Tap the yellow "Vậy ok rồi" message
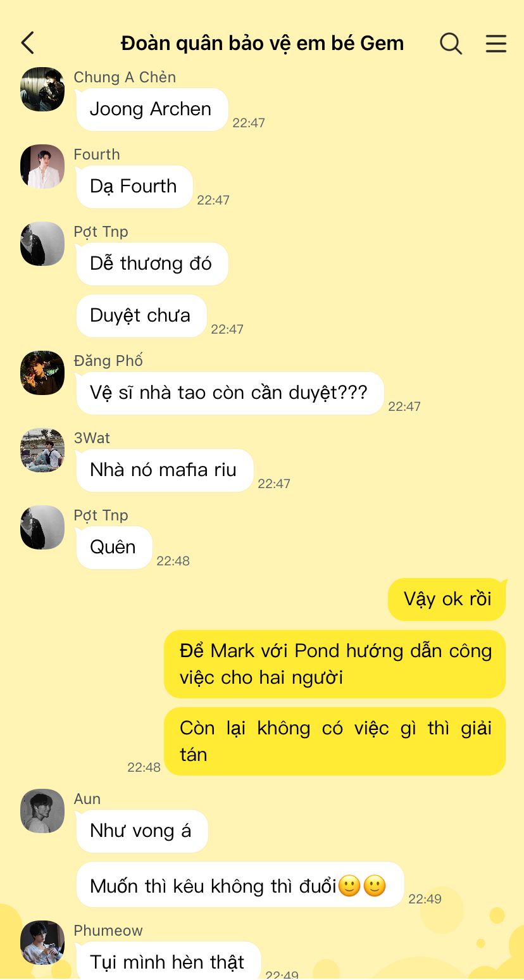524x980 pixels. (447, 600)
